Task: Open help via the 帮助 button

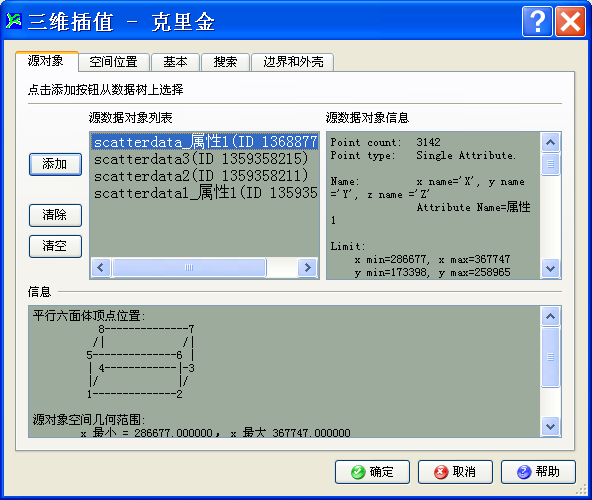Action: [x=538, y=472]
